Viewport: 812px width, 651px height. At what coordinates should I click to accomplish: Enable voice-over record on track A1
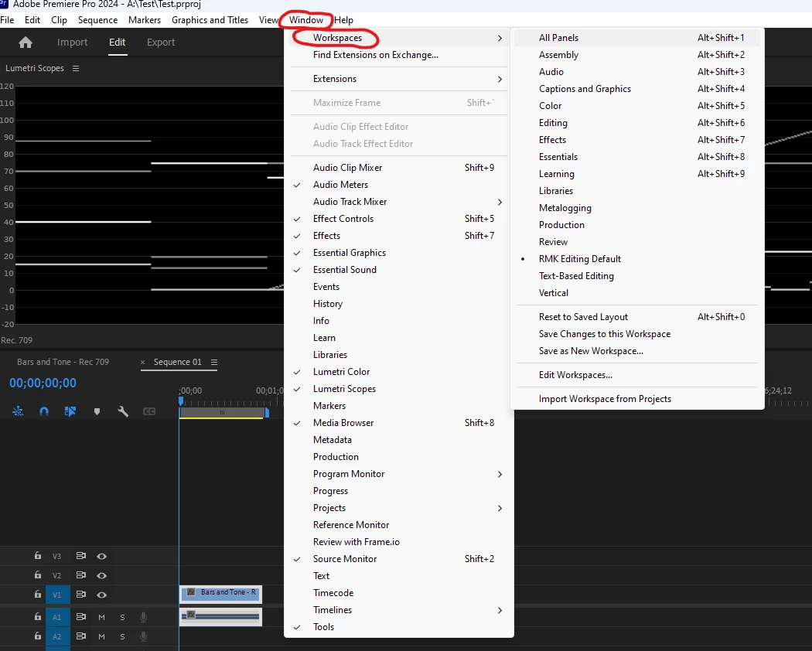(143, 617)
